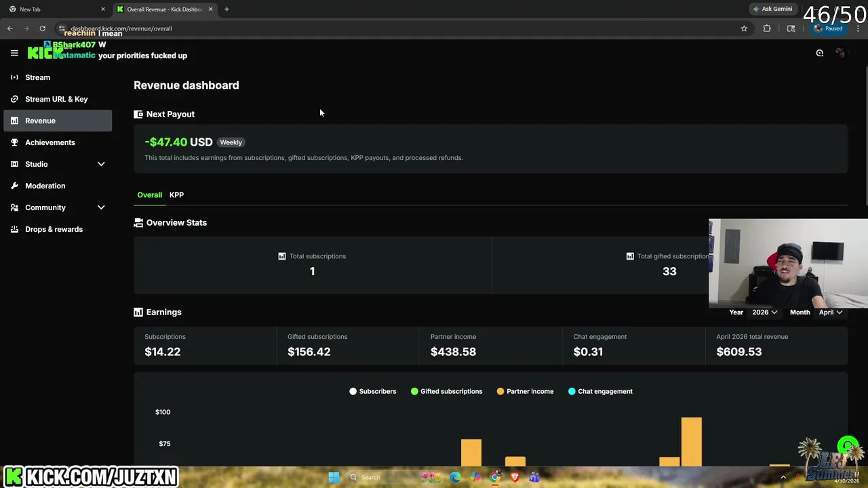
Task: Click the Total gifted subscriptions chart icon
Action: pyautogui.click(x=630, y=256)
